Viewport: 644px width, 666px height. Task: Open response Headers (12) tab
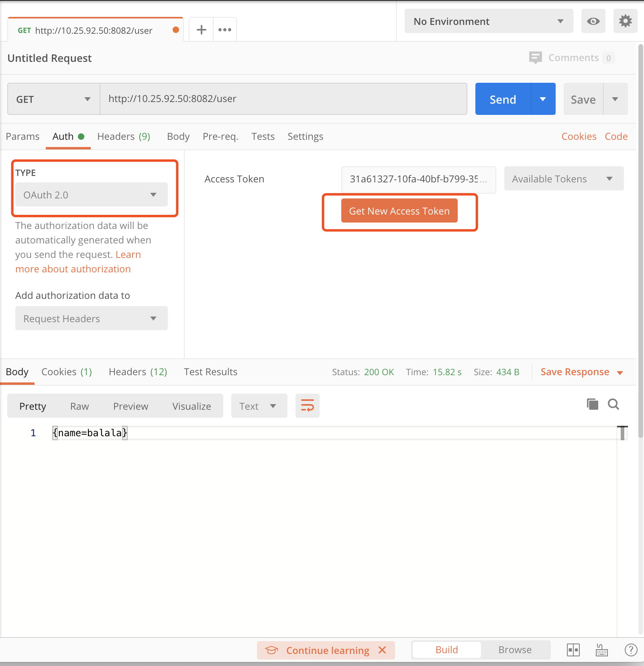[x=138, y=372]
